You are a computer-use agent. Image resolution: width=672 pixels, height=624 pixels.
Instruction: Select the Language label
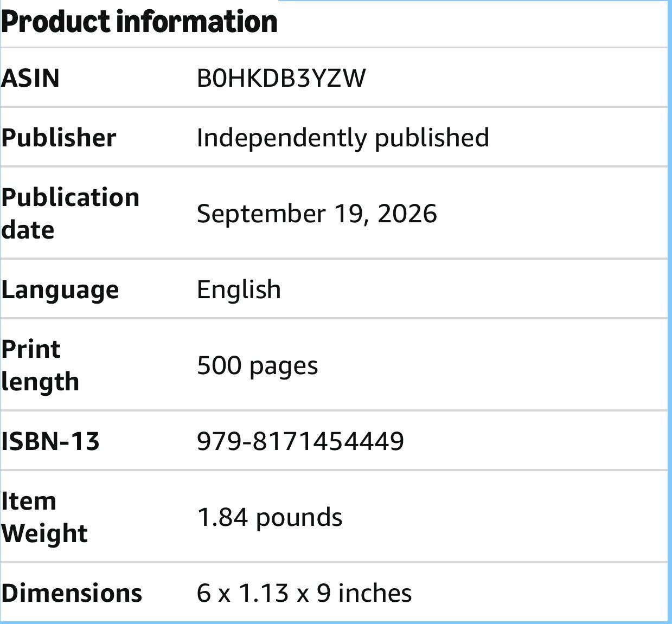pyautogui.click(x=60, y=291)
